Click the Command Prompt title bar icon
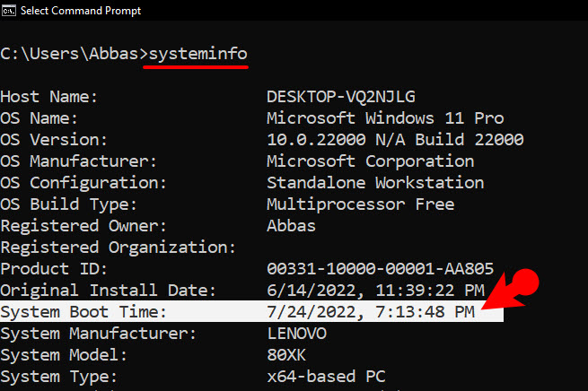 click(8, 11)
